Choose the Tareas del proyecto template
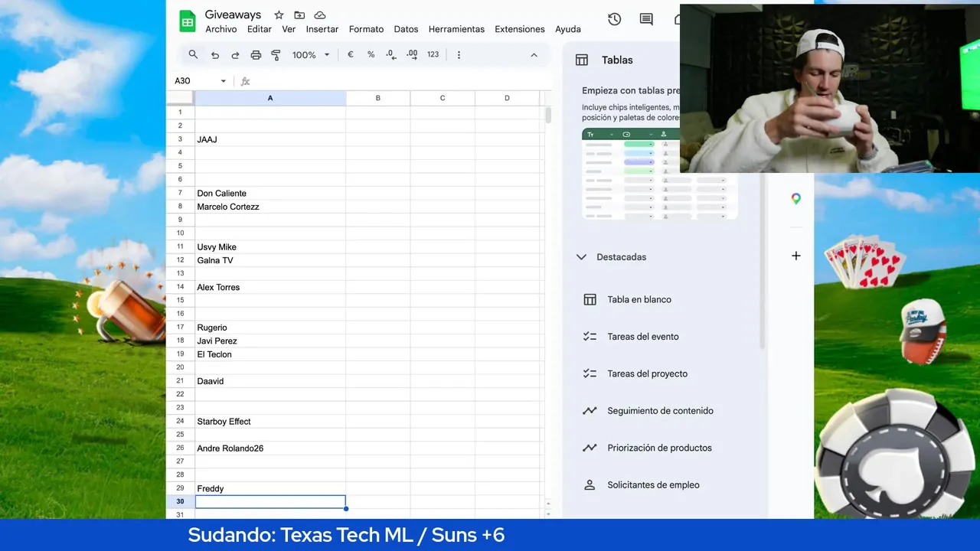 tap(648, 373)
